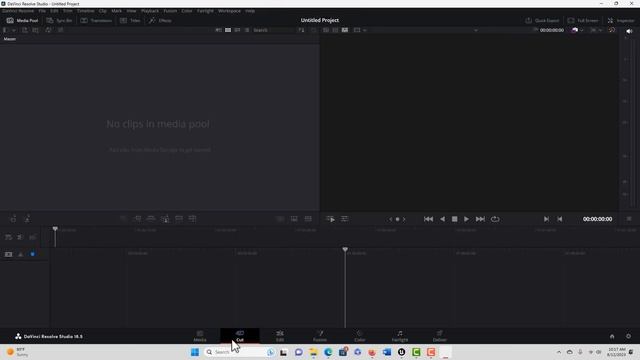Switch to the Fusion page

(x=320, y=336)
